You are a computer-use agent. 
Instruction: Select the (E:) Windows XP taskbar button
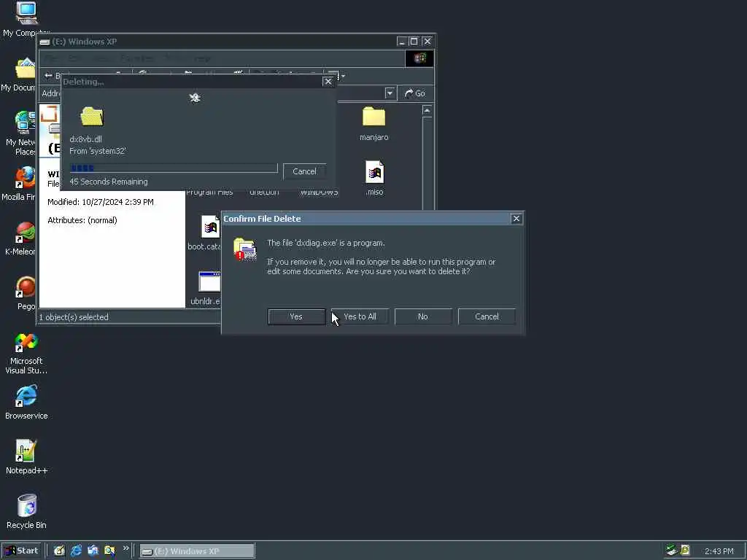(197, 551)
